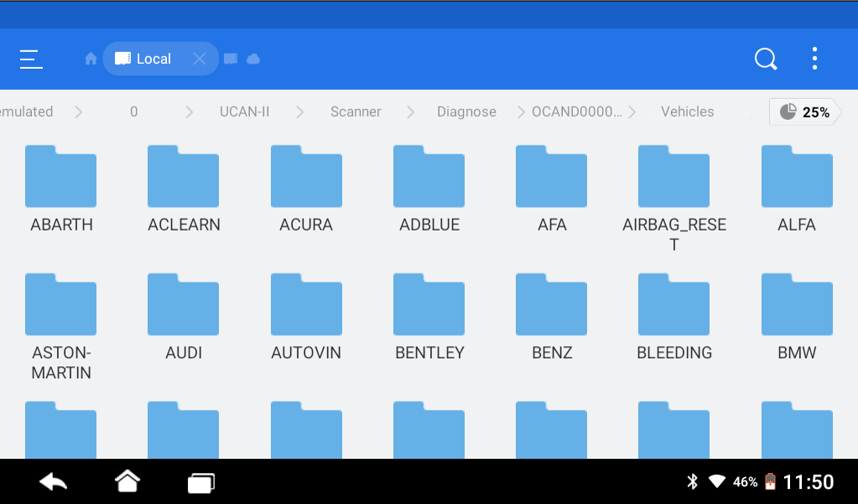The image size is (858, 504).
Task: Open the BENZ folder
Action: (552, 317)
